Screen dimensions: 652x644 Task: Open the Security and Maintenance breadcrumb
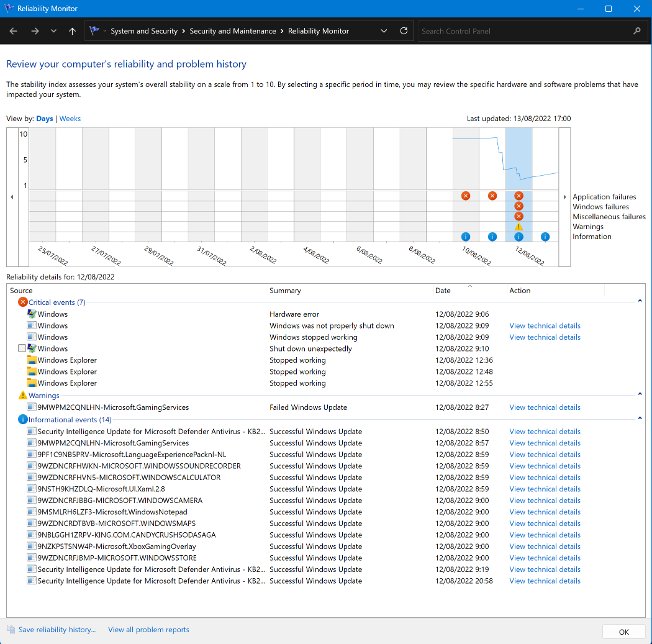232,31
